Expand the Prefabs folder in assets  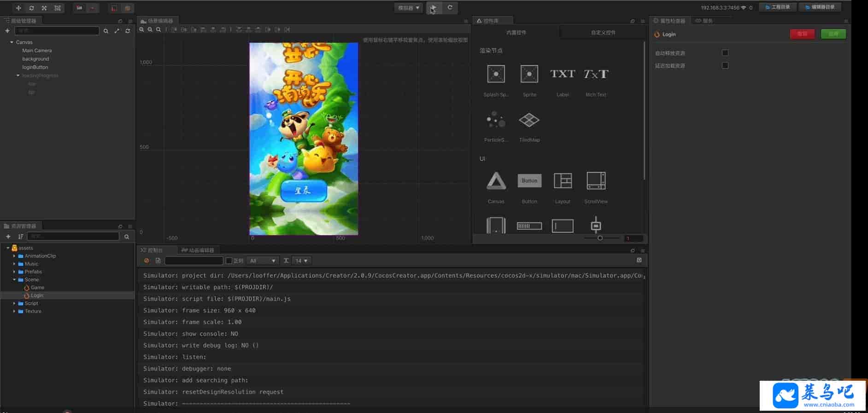[x=14, y=272]
